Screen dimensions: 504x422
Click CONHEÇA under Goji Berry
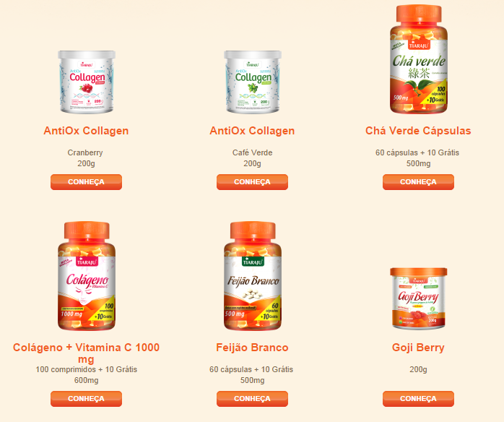[418, 399]
